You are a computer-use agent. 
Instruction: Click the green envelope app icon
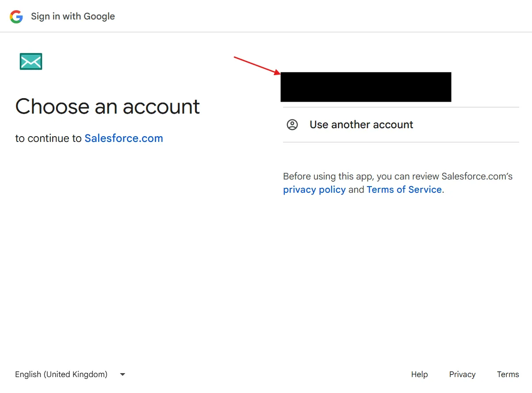[31, 61]
